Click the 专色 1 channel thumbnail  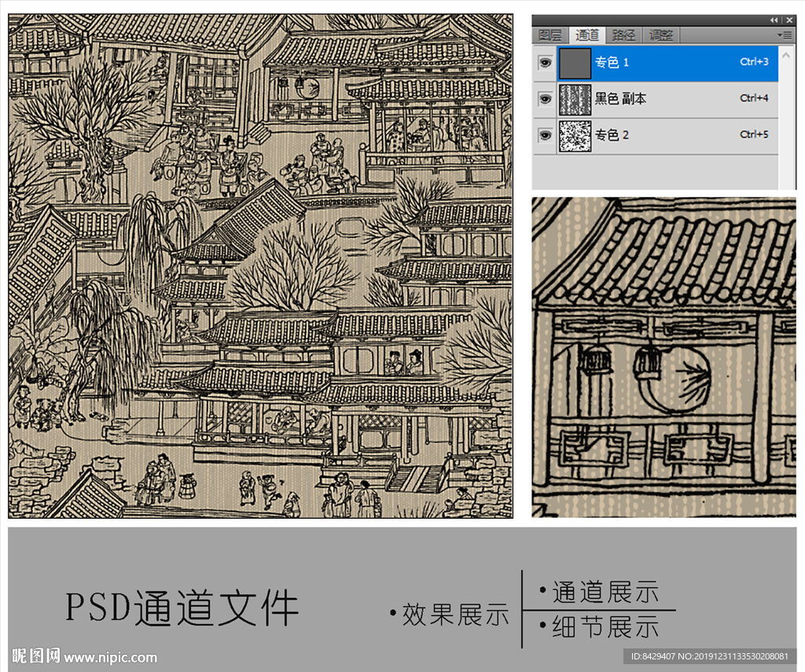click(x=575, y=63)
